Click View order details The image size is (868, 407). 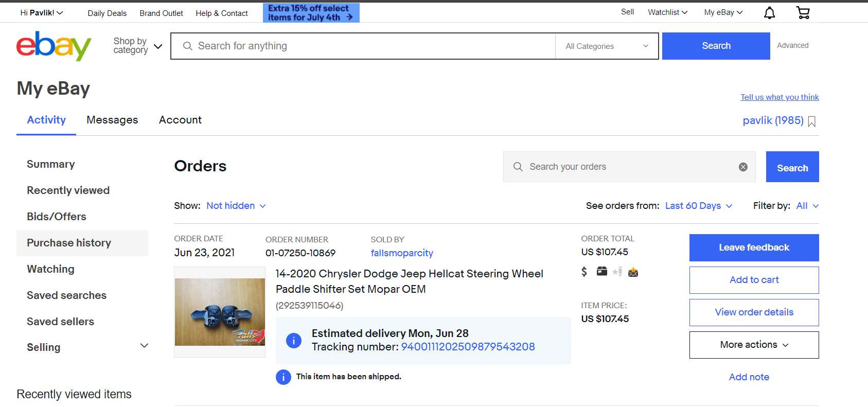(754, 312)
